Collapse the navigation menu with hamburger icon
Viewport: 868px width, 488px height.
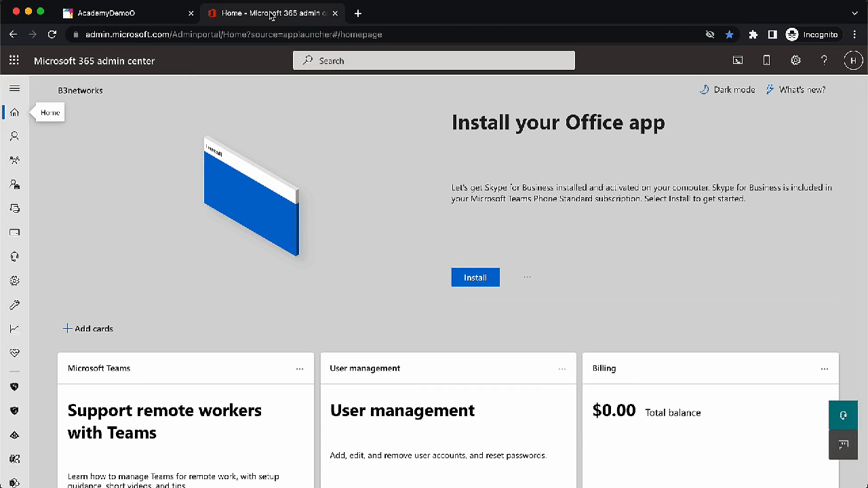[14, 89]
